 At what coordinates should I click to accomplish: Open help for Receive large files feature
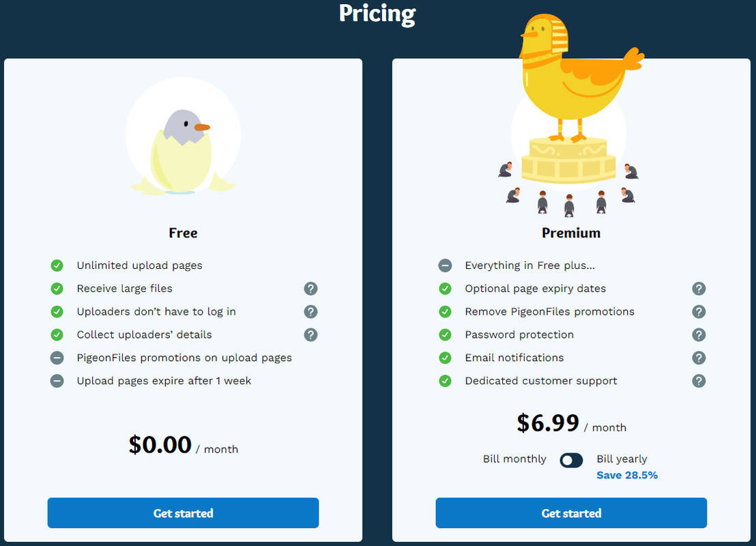pos(310,289)
